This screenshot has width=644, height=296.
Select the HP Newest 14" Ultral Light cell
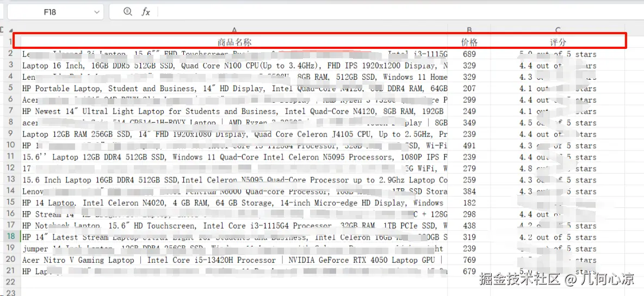234,111
